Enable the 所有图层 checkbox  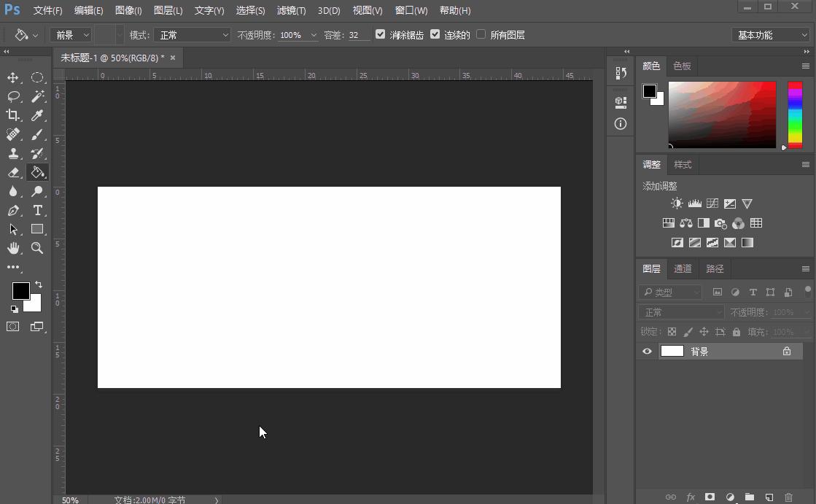click(x=481, y=34)
